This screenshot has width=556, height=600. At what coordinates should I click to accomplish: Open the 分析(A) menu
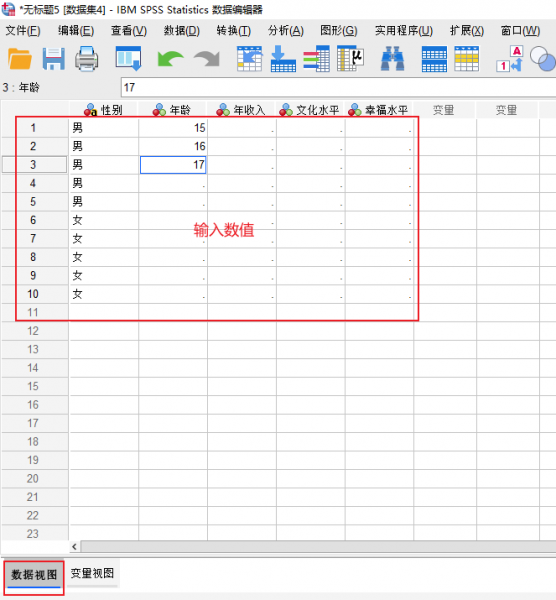point(286,31)
